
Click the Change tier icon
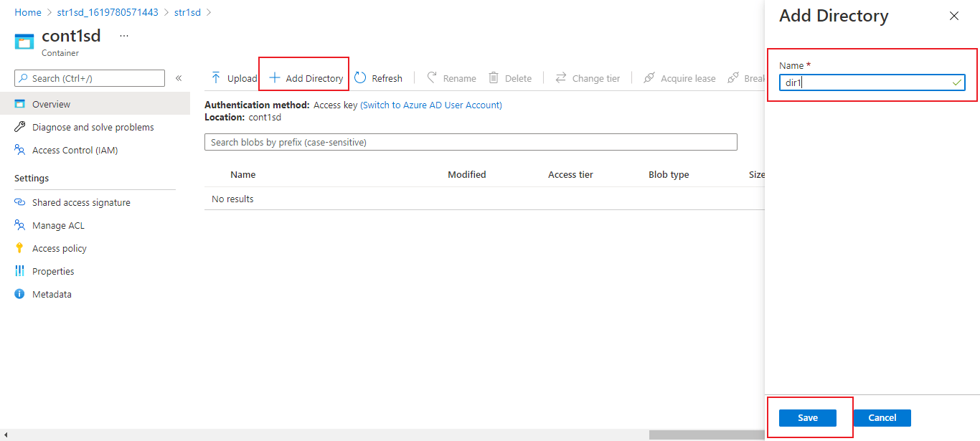click(560, 77)
